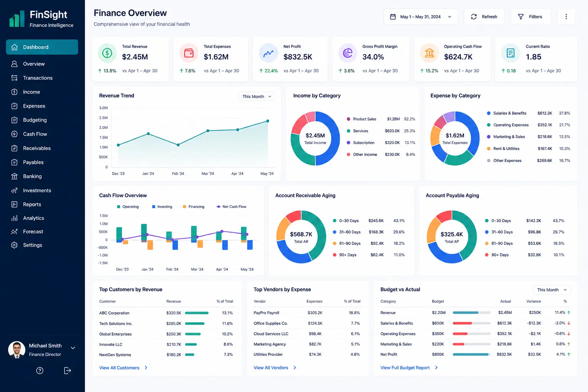Click the Net Profit line chart icon
Viewport: 588px width, 392px height.
pyautogui.click(x=268, y=53)
